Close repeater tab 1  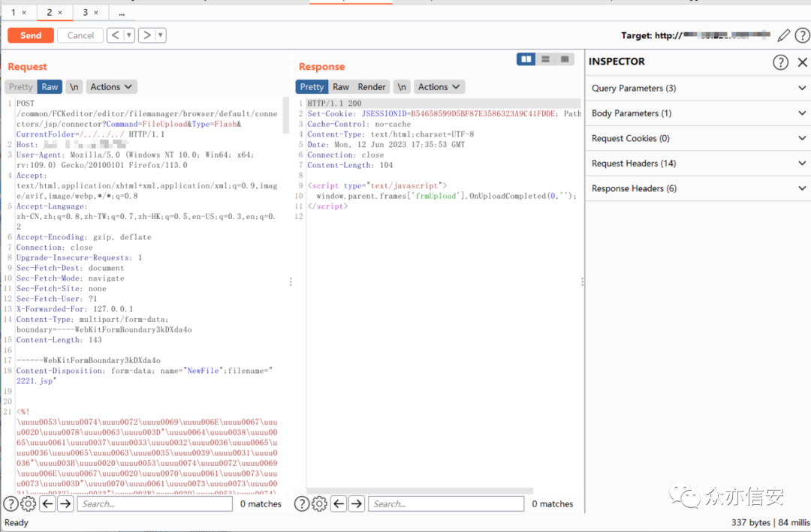tap(24, 13)
